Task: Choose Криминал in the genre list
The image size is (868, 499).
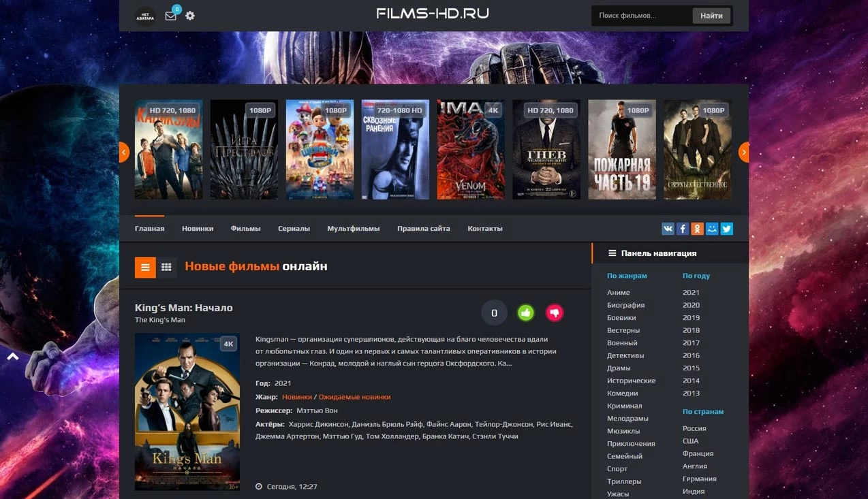Action: tap(625, 406)
